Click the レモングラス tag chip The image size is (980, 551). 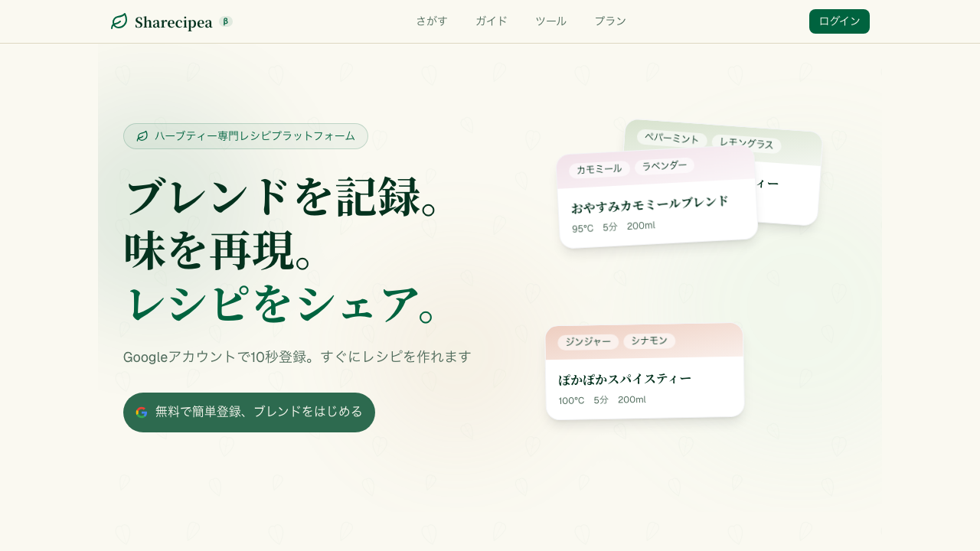[x=746, y=143]
